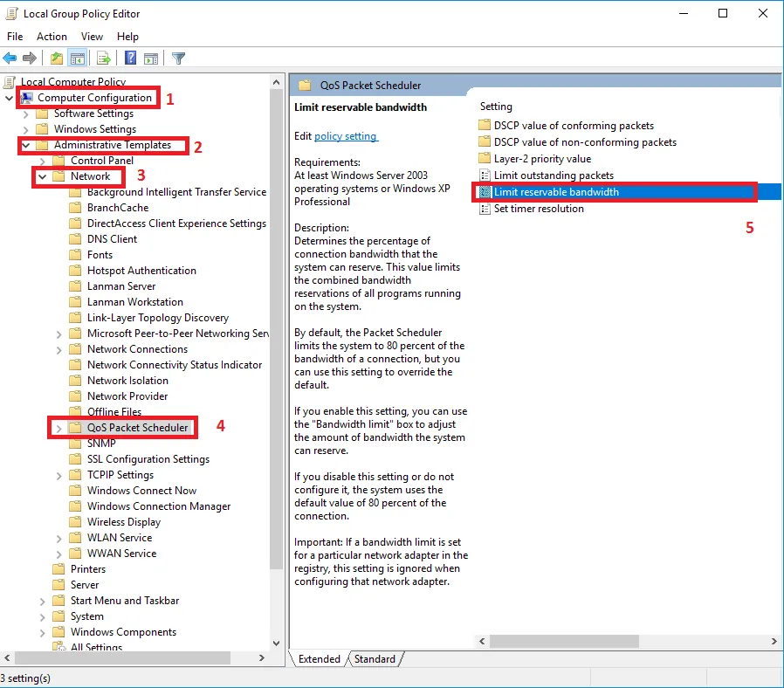
Task: Click the Back arrow toolbar icon
Action: [10, 58]
